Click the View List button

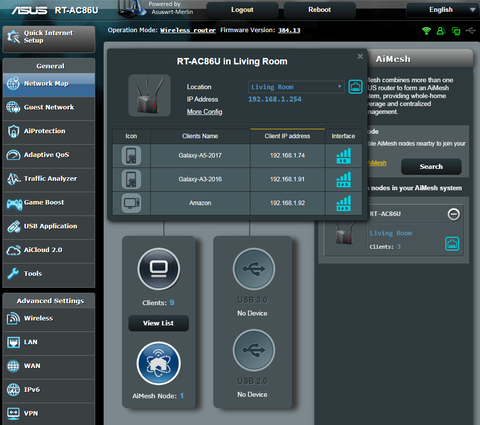click(x=159, y=323)
